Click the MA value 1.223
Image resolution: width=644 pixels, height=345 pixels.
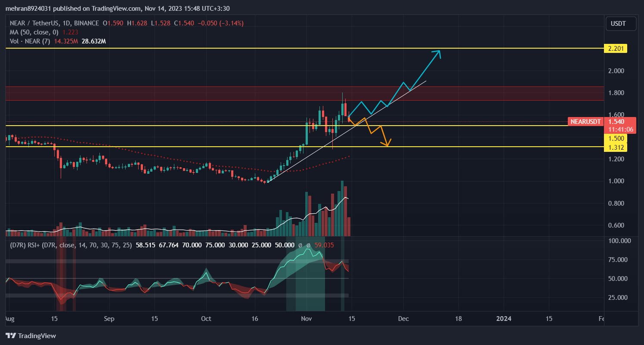pos(70,32)
